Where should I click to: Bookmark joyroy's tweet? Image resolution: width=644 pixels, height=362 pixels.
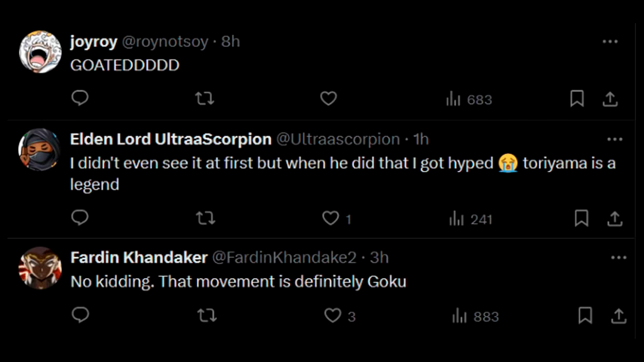(577, 99)
